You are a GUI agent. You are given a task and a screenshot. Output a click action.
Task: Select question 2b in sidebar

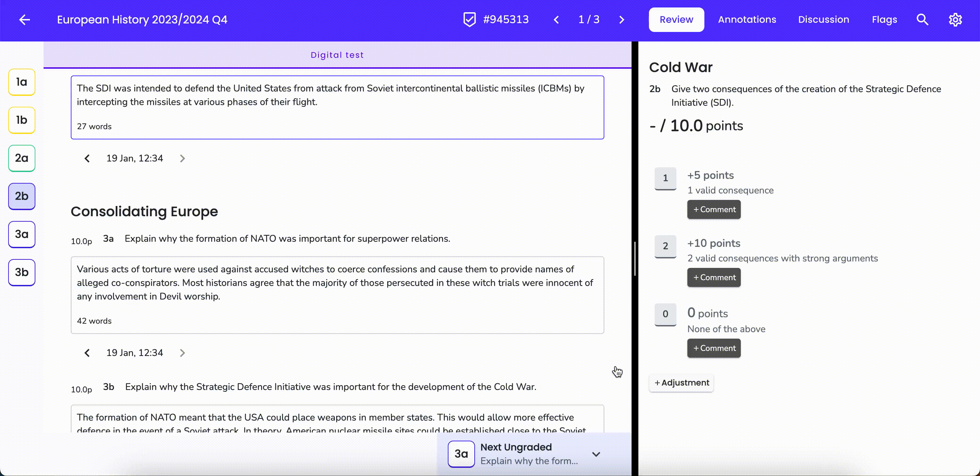(x=22, y=196)
